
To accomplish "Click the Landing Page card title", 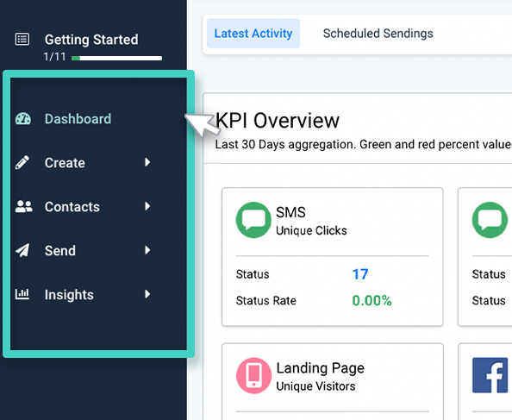I will (x=321, y=368).
